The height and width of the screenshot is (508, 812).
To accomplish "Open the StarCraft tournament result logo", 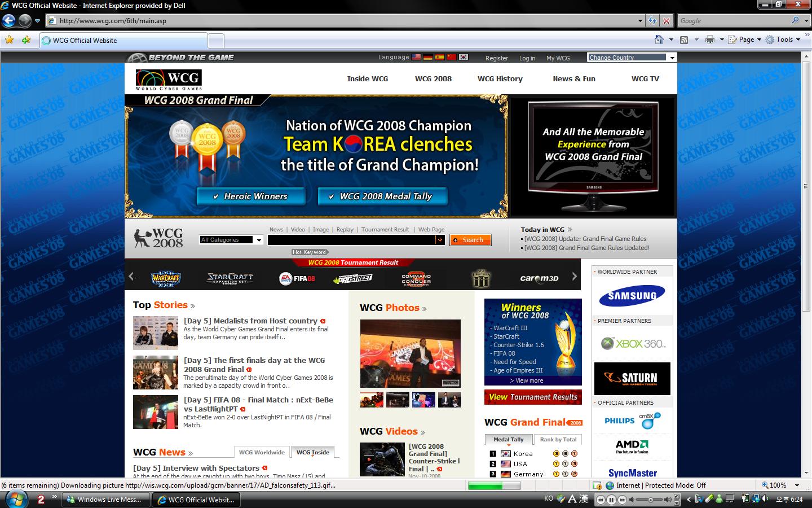I will [230, 278].
